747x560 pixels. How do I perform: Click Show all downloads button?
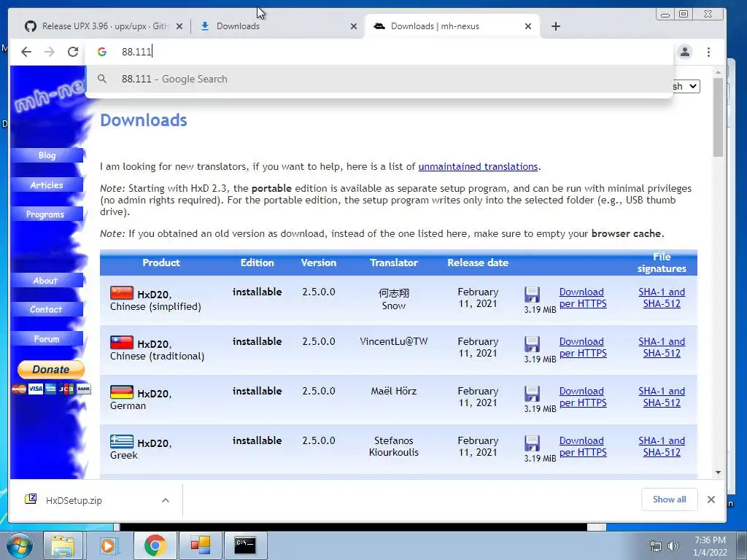click(670, 499)
